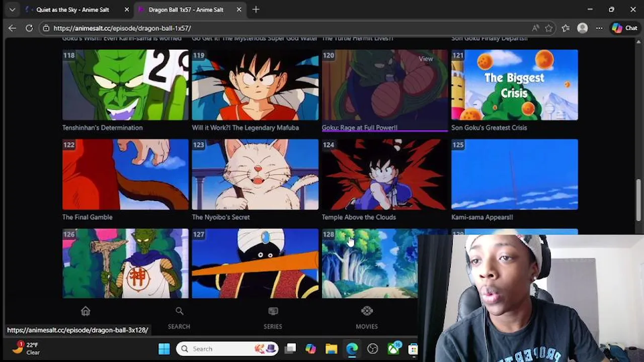Viewport: 644px width, 362px height.
Task: Add this page to favorites star
Action: pos(549,28)
